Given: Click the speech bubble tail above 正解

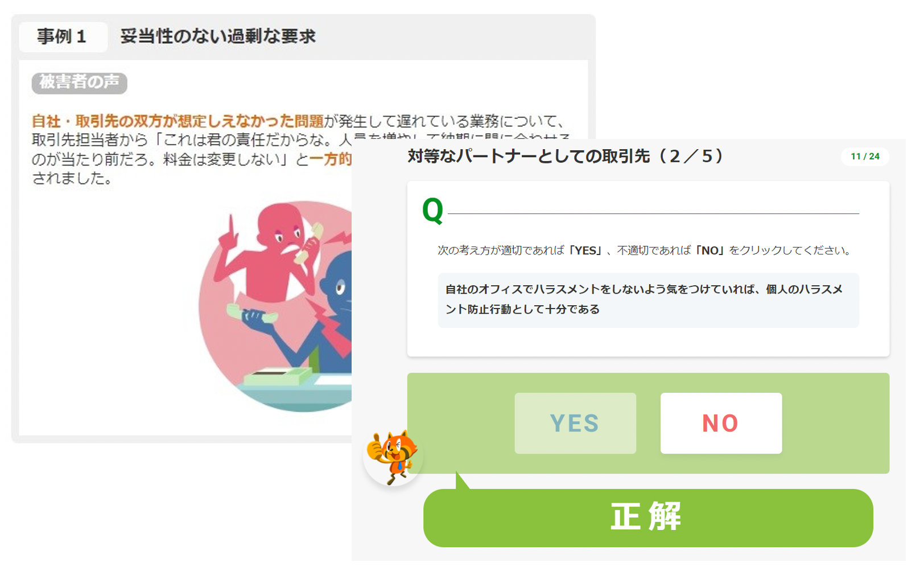Looking at the screenshot, I should point(461,480).
